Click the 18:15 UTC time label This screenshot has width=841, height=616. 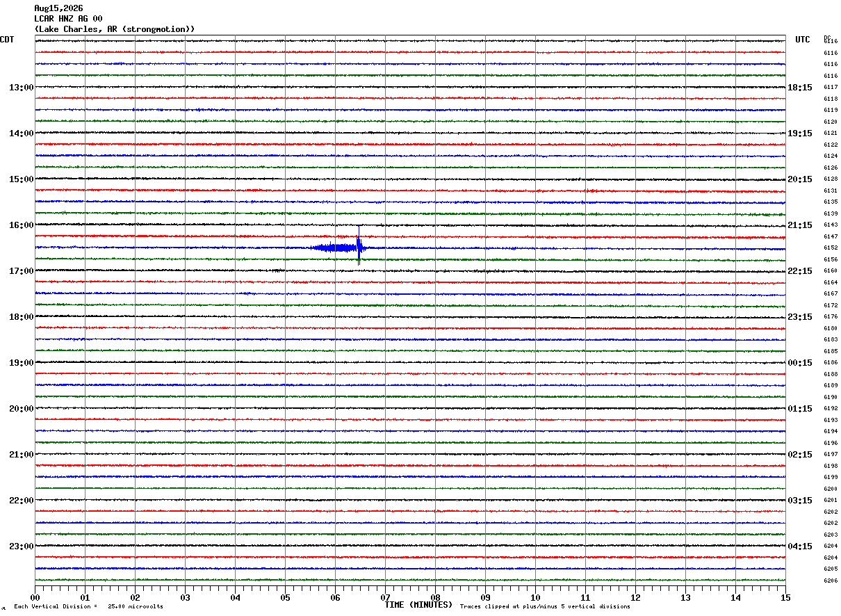[800, 88]
